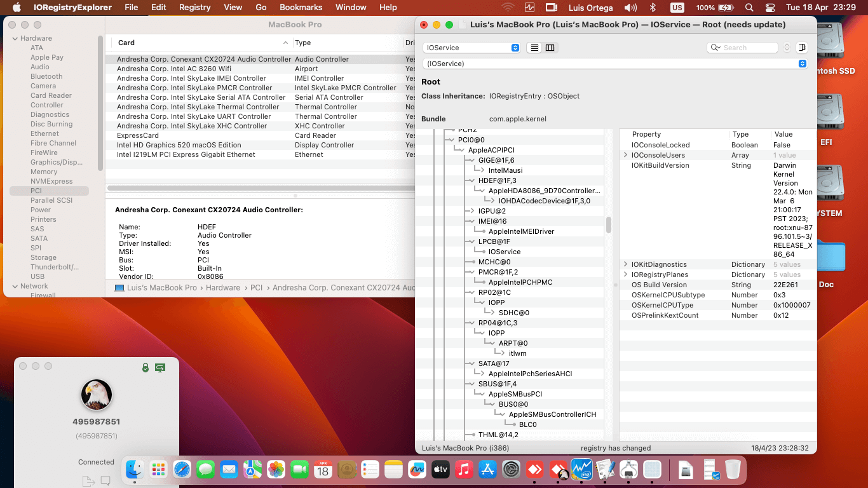Click the AnyDesk file transfer icon
868x488 pixels.
click(x=88, y=480)
